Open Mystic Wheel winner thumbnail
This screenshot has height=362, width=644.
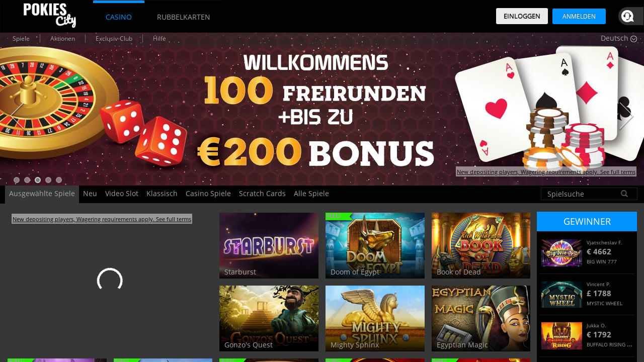click(561, 294)
